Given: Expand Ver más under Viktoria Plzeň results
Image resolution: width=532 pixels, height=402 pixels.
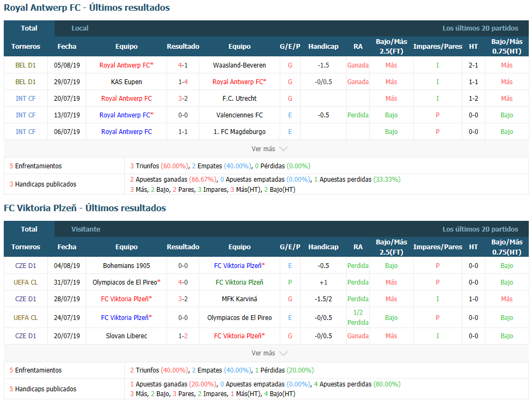Looking at the screenshot, I should [x=269, y=353].
